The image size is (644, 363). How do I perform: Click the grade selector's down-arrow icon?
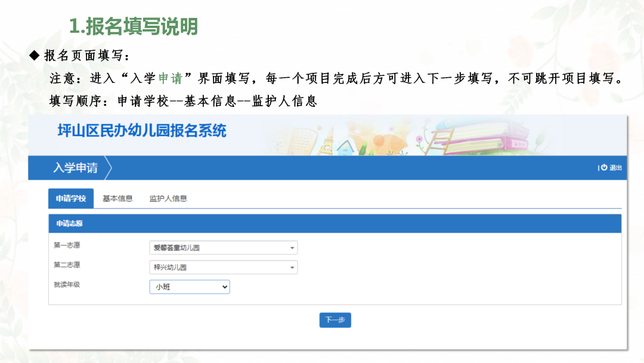tap(225, 287)
